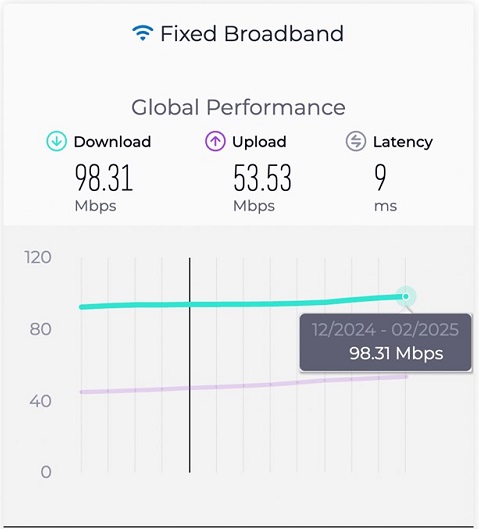The width and height of the screenshot is (480, 529).
Task: Click the 98.31 download speed value
Action: click(x=104, y=178)
